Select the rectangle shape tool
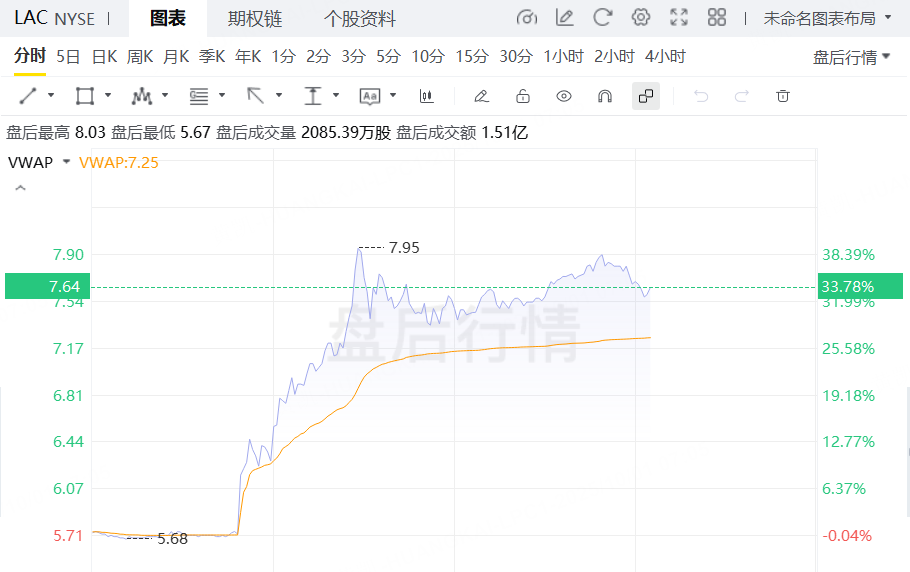Viewport: 910px width, 572px height. pos(85,96)
